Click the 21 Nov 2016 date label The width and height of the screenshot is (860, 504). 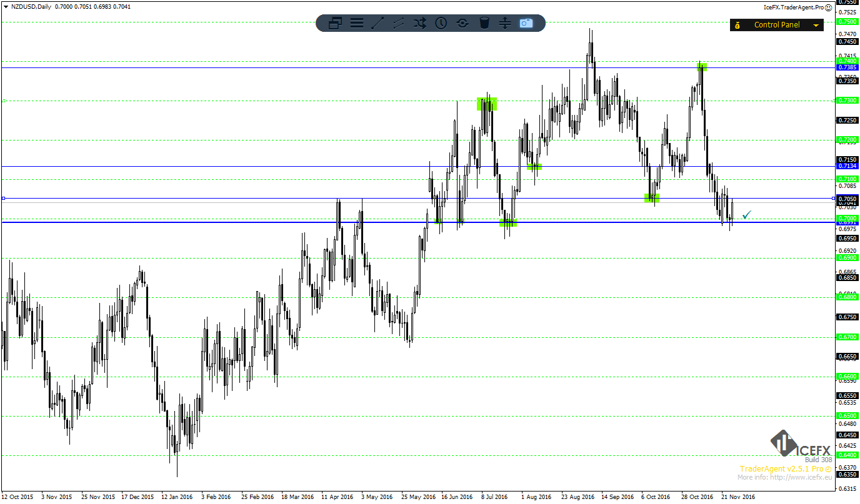[x=738, y=497]
